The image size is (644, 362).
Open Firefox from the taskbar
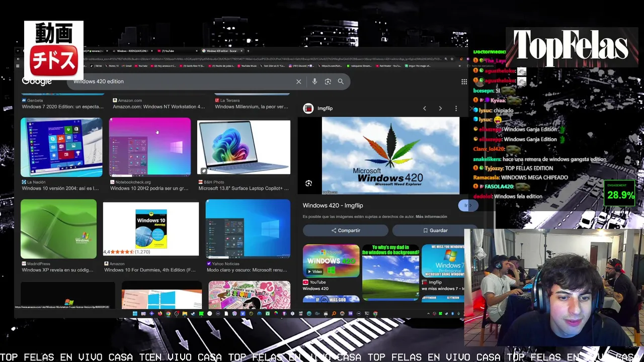point(160,314)
